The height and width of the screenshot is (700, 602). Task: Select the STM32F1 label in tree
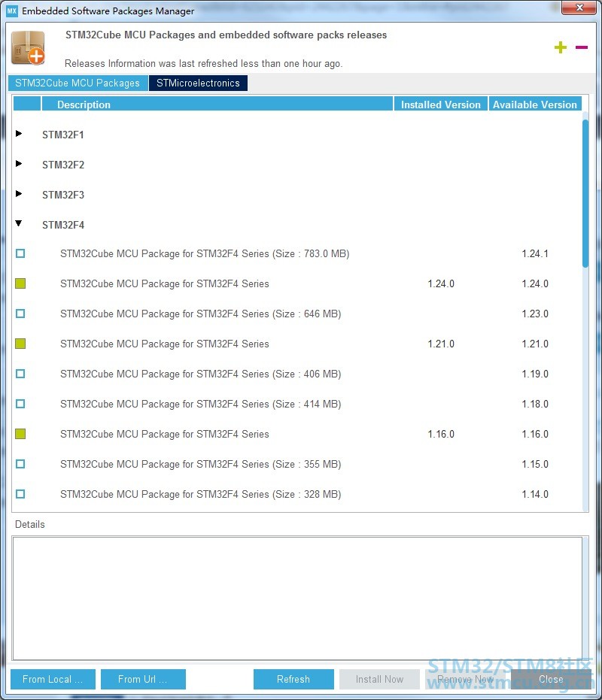(63, 135)
